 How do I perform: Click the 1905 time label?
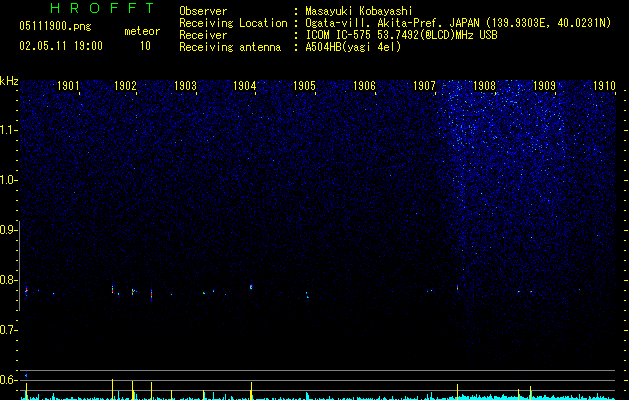304,86
